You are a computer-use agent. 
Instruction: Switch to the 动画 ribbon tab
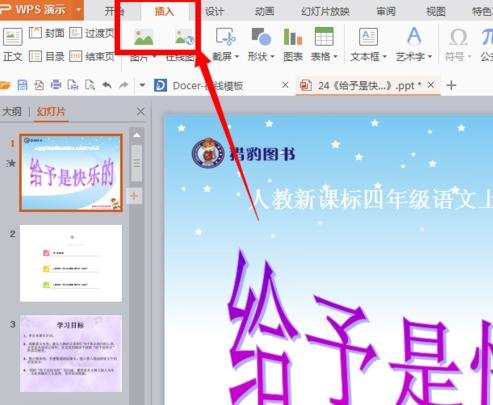click(x=264, y=12)
